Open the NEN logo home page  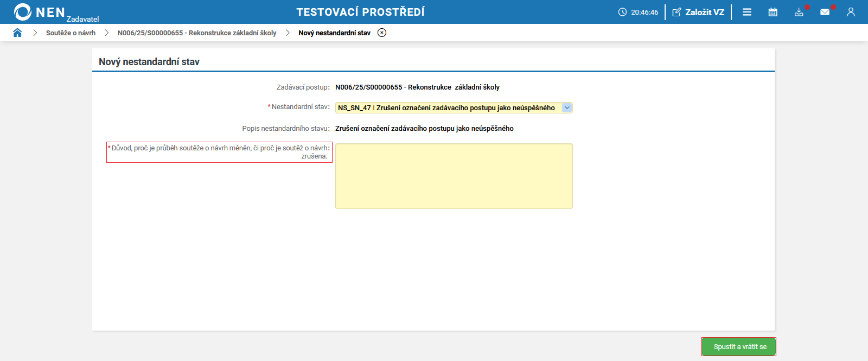[39, 12]
